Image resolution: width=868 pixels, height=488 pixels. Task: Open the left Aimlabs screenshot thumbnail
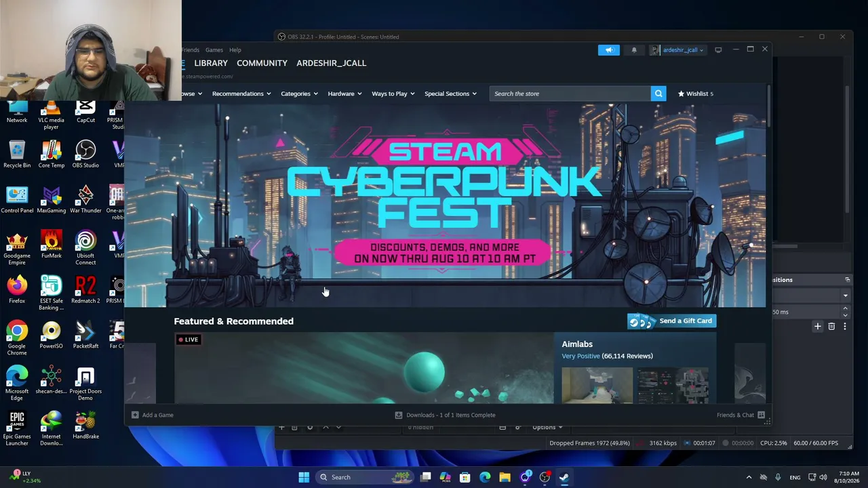(x=597, y=385)
